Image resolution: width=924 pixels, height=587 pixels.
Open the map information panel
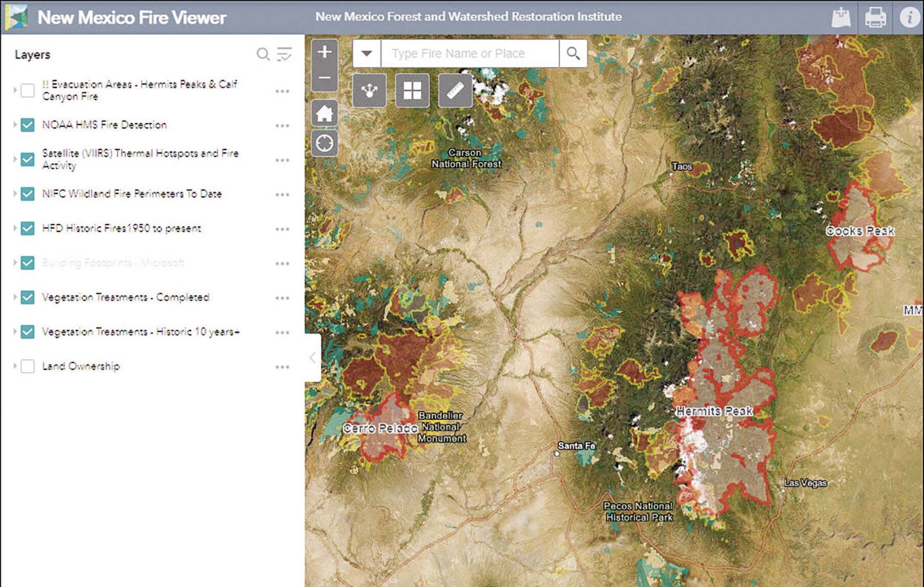(x=908, y=16)
